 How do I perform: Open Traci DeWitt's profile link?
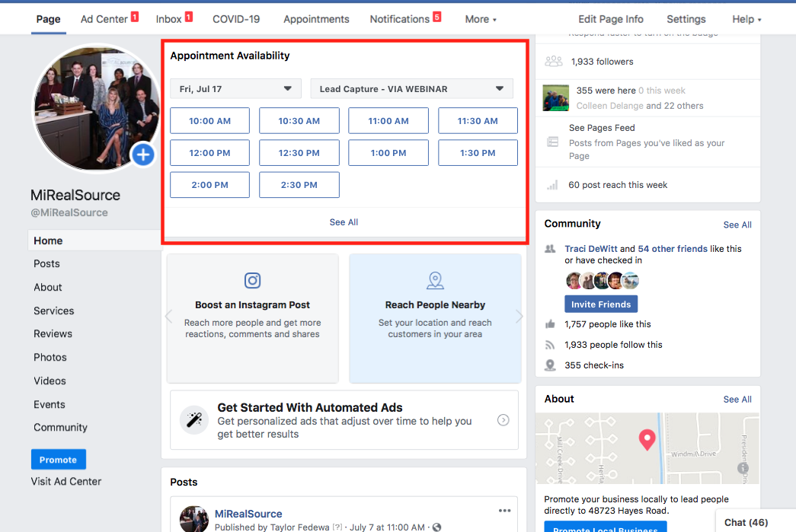(591, 249)
